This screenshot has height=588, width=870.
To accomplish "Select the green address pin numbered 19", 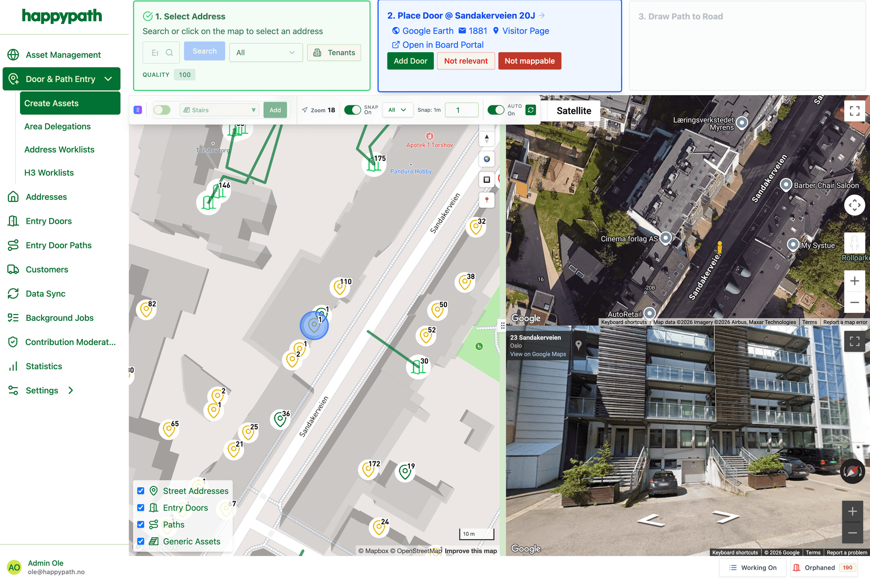I will [405, 472].
